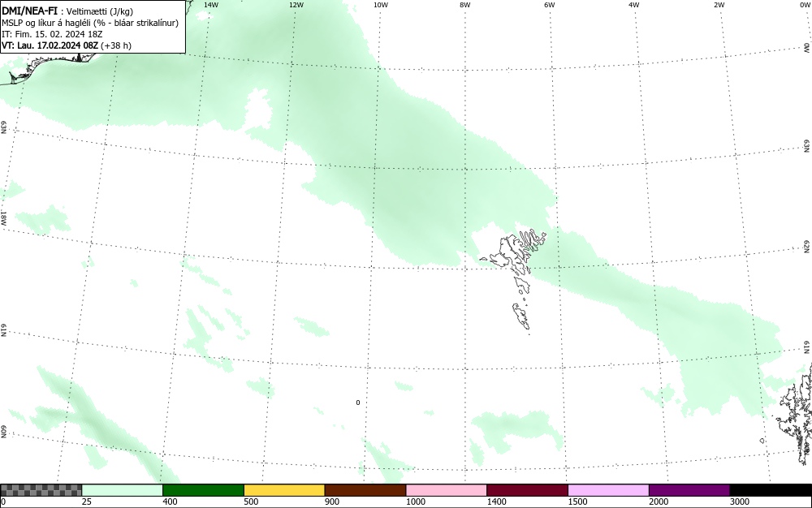Click the 'IT: Fim. 15. 02. 2024 18Z' line
This screenshot has width=812, height=508.
coord(52,34)
